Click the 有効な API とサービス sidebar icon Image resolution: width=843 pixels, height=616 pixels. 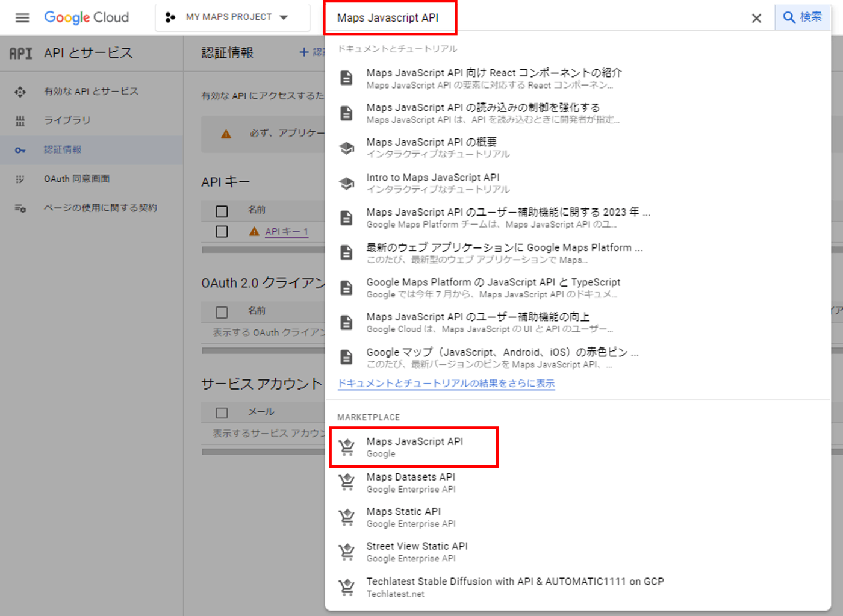pyautogui.click(x=20, y=92)
